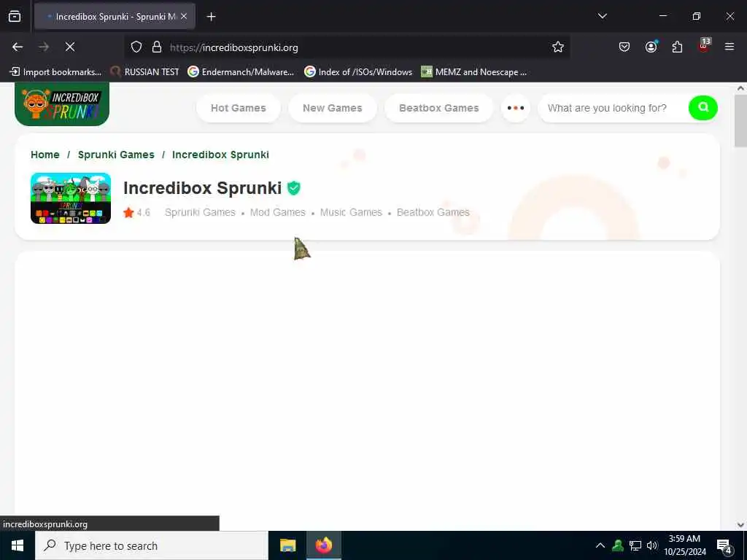747x560 pixels.
Task: Open Save to Pocket icon
Action: [x=624, y=47]
